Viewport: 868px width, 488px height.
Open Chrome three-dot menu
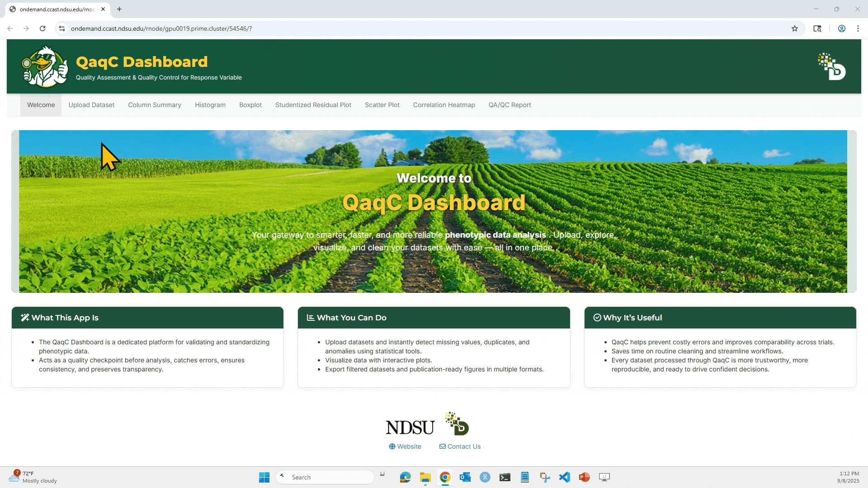(x=858, y=28)
